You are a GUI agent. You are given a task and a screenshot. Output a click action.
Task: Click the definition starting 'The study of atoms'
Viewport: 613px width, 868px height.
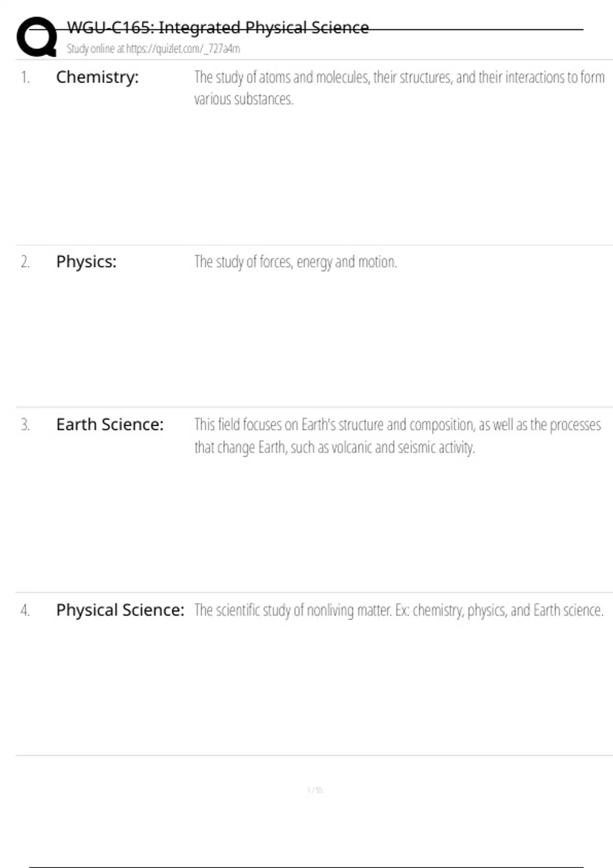point(399,78)
